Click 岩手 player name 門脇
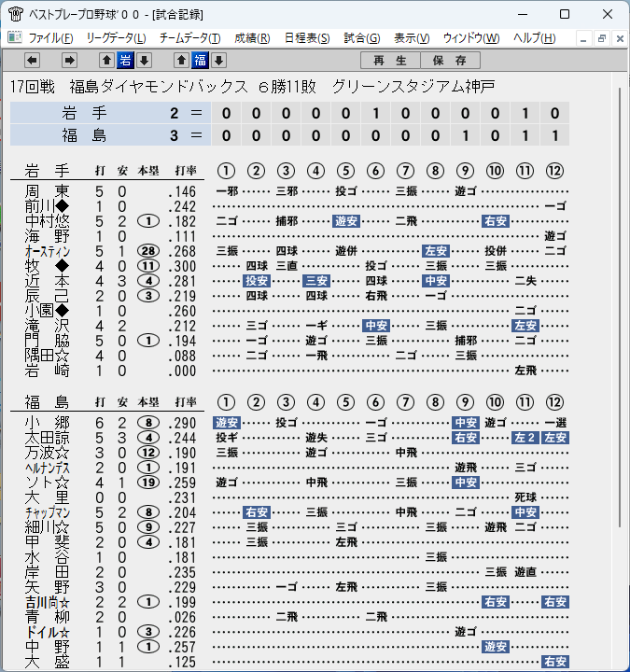Screen dimensions: 630x672 (48, 342)
